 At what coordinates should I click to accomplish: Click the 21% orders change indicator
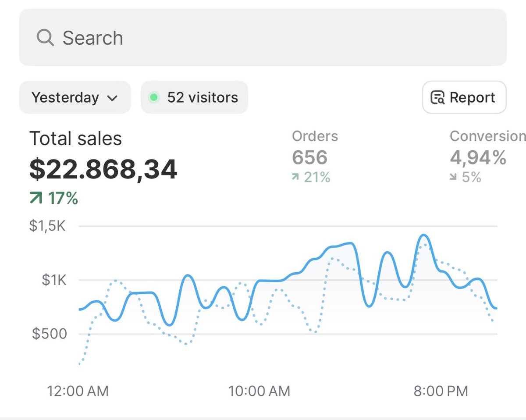pos(311,178)
